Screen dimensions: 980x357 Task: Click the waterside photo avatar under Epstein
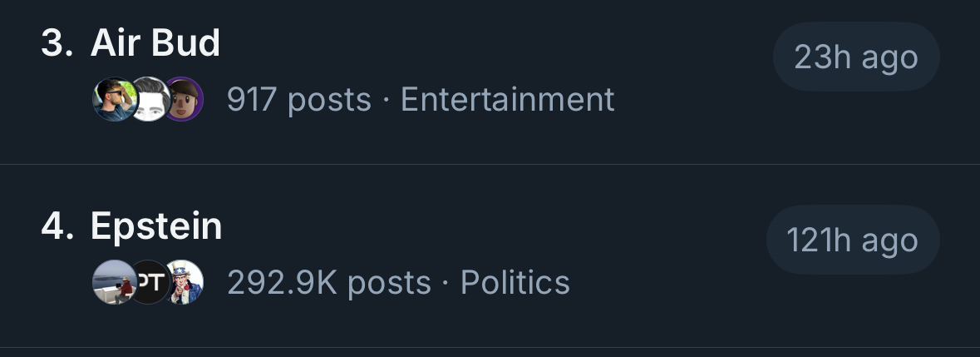click(111, 282)
